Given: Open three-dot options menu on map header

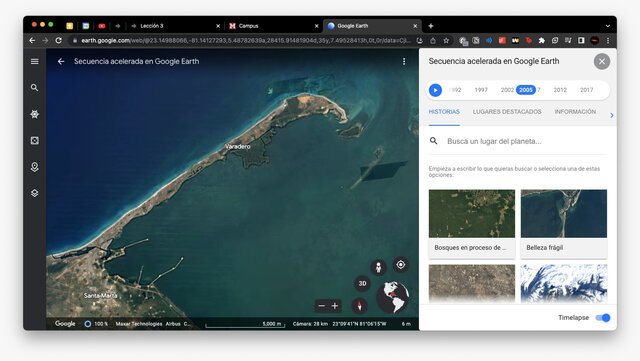Looking at the screenshot, I should (x=404, y=61).
